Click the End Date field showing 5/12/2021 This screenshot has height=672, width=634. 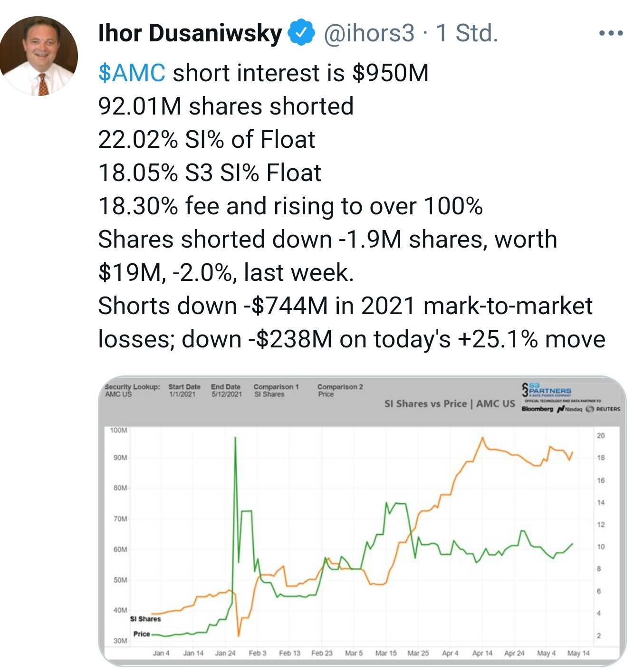pyautogui.click(x=227, y=390)
